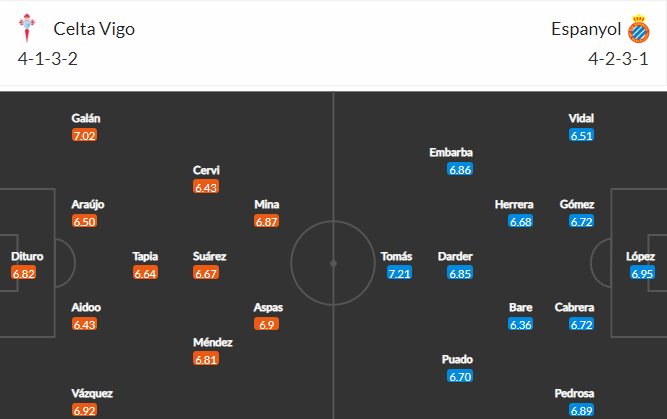This screenshot has height=419, width=667.
Task: Select Espanyol goalkeeper López
Action: [641, 256]
